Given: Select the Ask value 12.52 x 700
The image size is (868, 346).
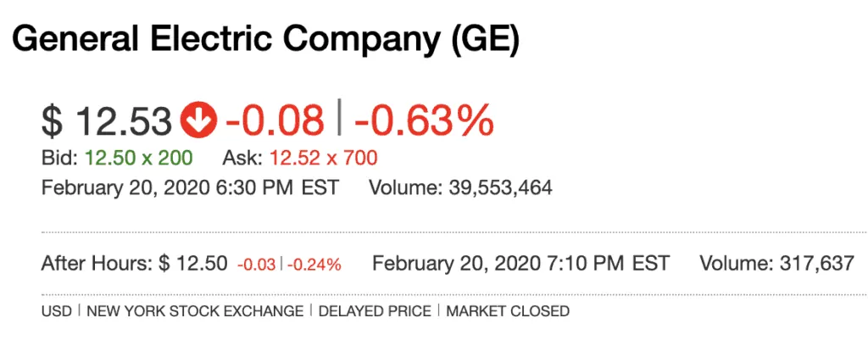Looking at the screenshot, I should point(323,159).
